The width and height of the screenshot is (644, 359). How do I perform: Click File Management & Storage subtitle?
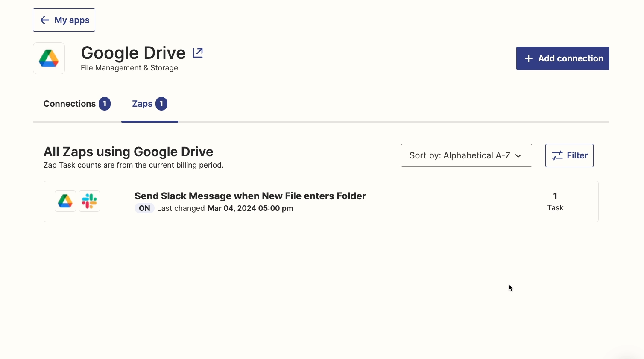[129, 68]
